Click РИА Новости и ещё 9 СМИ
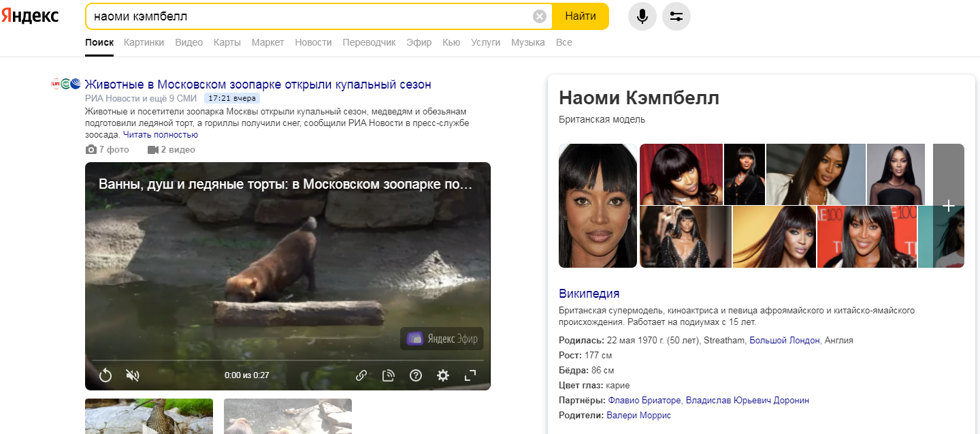Image resolution: width=980 pixels, height=434 pixels. (x=142, y=98)
